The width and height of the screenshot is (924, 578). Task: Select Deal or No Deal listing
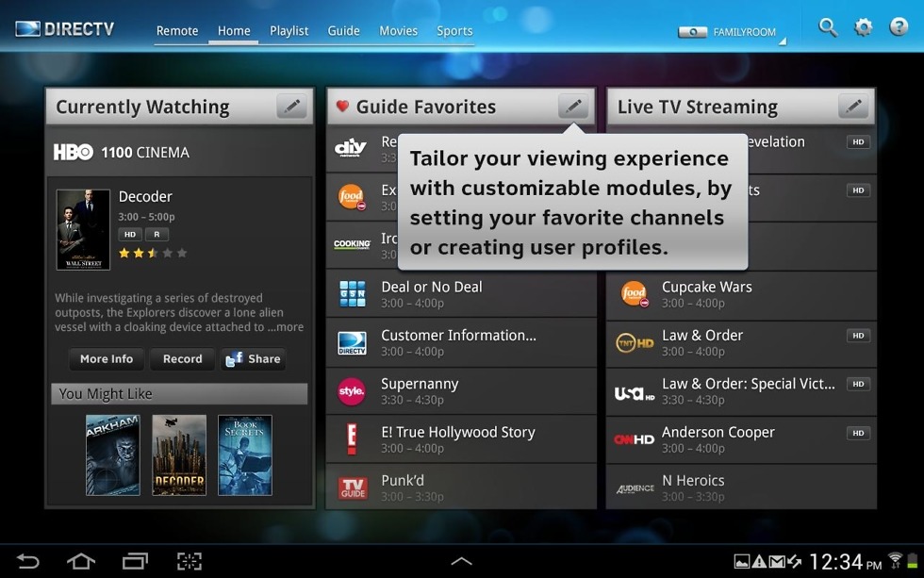pos(461,294)
